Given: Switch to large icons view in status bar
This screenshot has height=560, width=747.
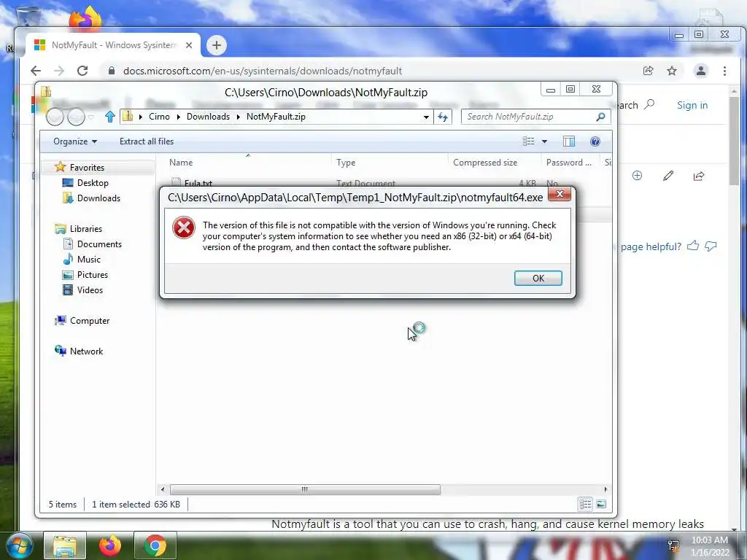Looking at the screenshot, I should pyautogui.click(x=601, y=504).
